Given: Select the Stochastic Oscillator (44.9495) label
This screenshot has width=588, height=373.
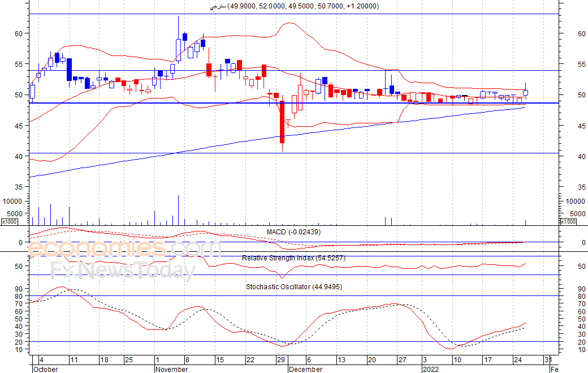Looking at the screenshot, I should click(294, 287).
